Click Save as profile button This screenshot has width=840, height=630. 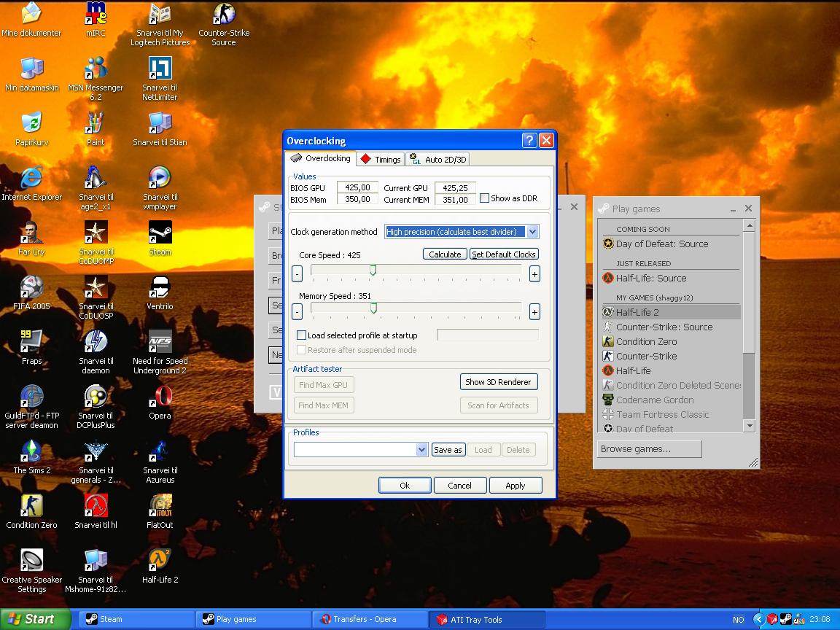coord(448,449)
